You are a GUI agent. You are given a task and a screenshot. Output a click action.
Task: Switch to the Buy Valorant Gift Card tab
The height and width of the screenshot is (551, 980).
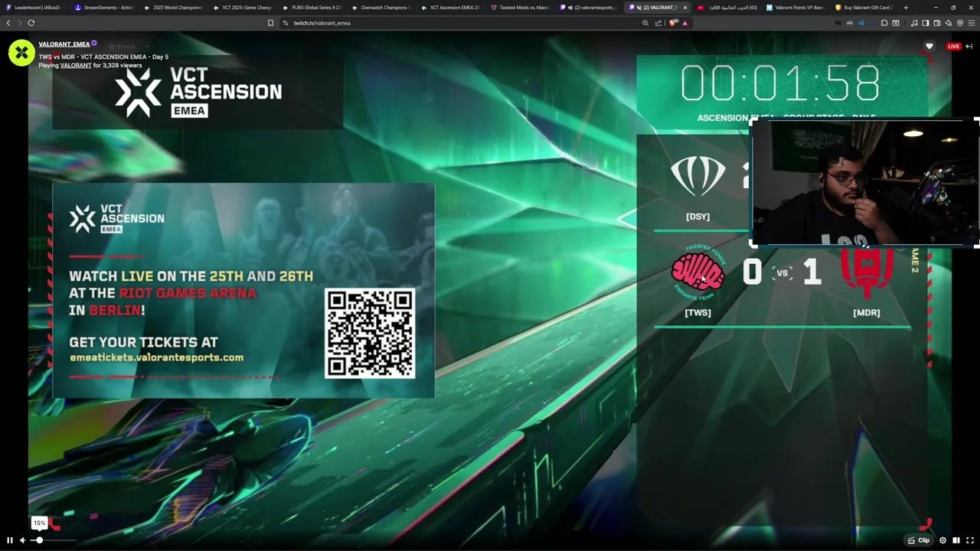[864, 8]
